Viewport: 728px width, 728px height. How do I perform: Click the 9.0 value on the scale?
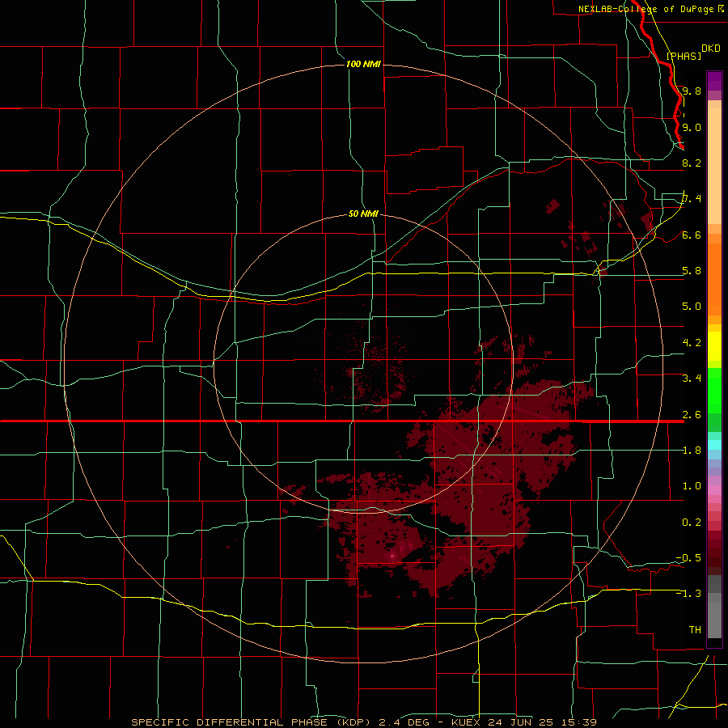692,127
